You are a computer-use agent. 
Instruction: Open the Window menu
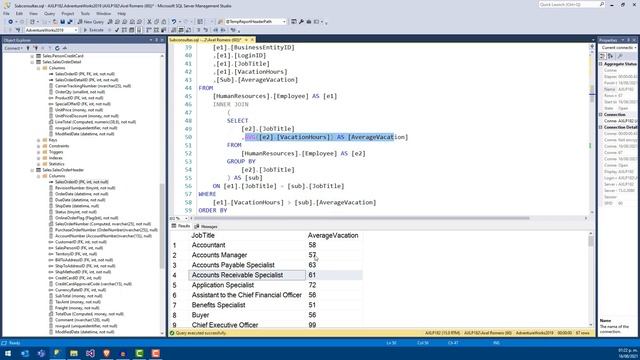click(104, 13)
